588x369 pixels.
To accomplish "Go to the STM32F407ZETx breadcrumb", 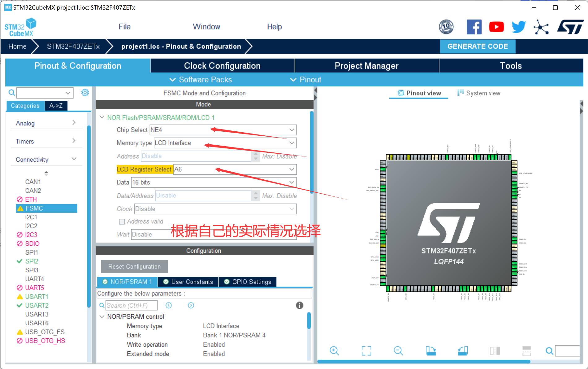I will (x=73, y=46).
